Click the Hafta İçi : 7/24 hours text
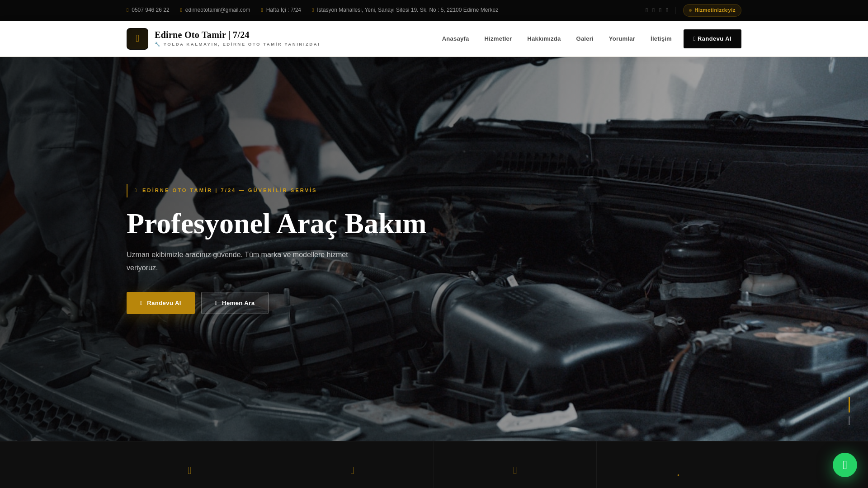 click(283, 10)
